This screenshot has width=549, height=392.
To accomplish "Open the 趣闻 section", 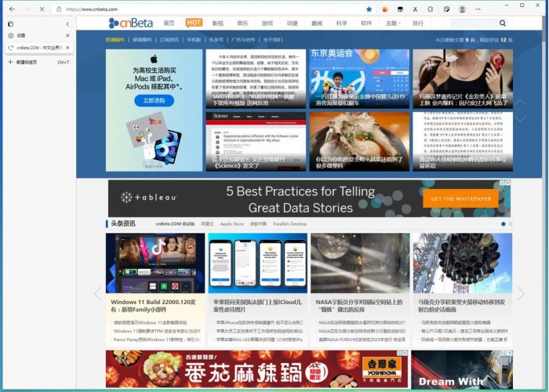I will point(317,23).
